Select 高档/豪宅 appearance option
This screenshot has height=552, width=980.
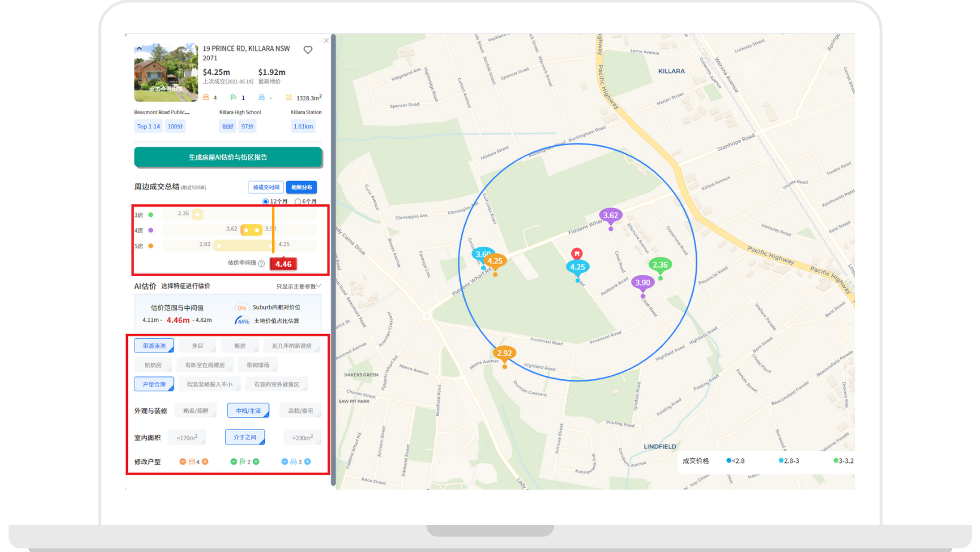(301, 410)
